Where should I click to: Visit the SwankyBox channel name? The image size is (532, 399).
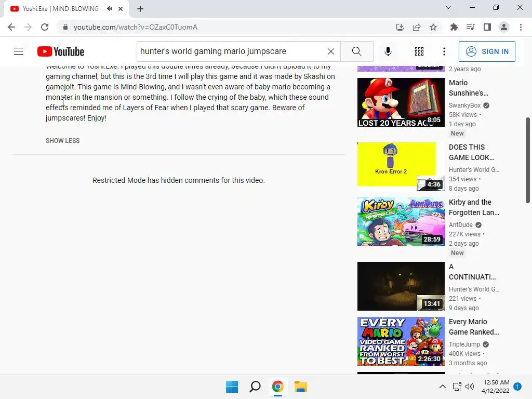click(464, 105)
